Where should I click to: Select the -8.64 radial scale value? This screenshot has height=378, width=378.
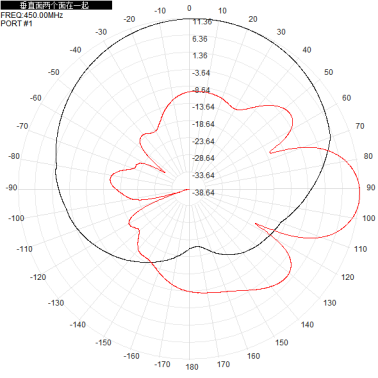[x=201, y=90]
